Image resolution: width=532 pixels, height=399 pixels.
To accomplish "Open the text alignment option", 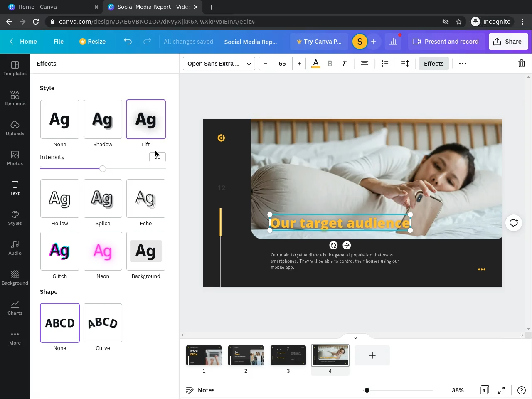I will (x=365, y=64).
